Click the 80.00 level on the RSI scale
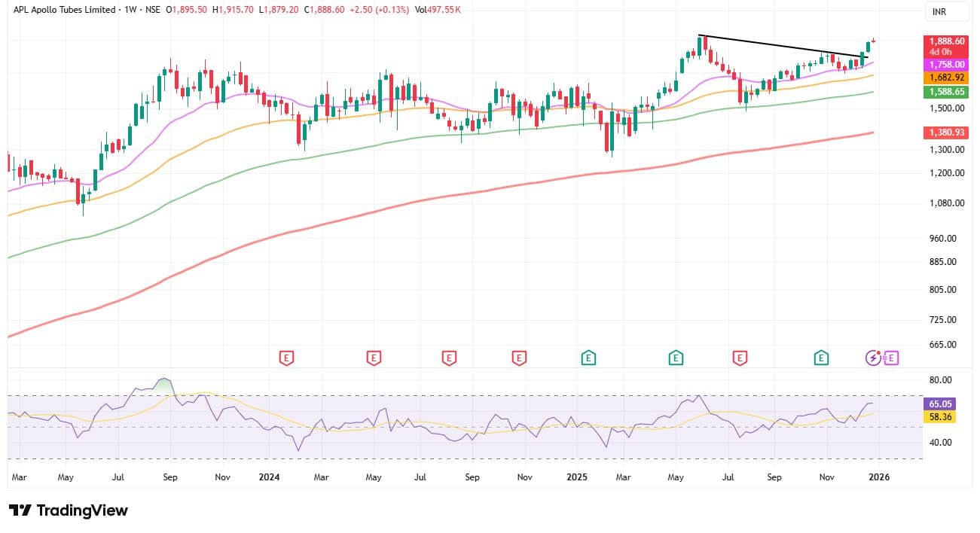Viewport: 980px width, 533px height. tap(942, 380)
